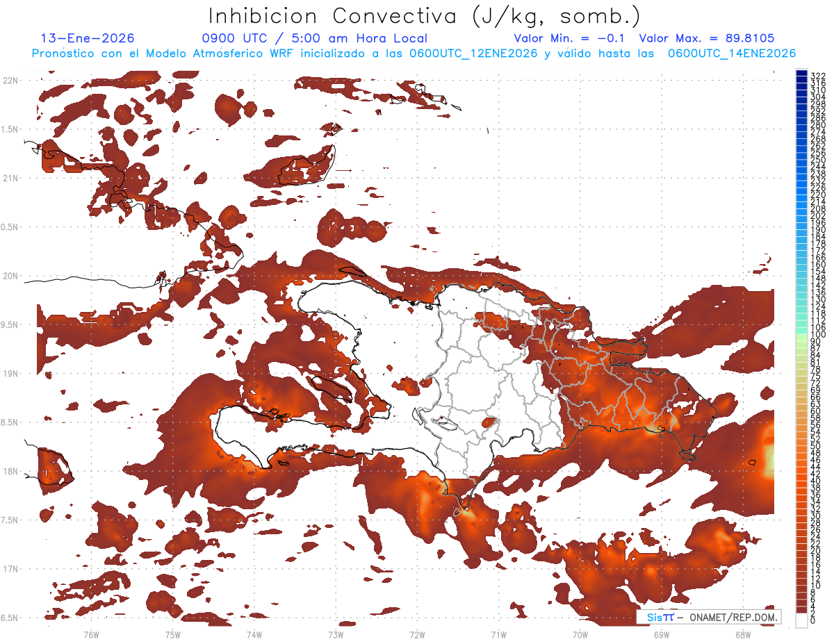Click the "9.5N" latitude label
834x644 pixels.
pyautogui.click(x=10, y=324)
